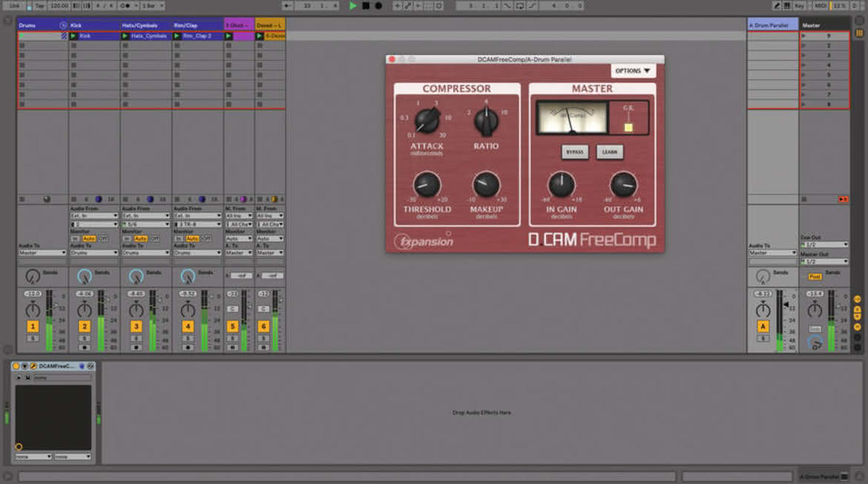The image size is (868, 484).
Task: Click the LEARN button in FreeComp
Action: [x=610, y=151]
